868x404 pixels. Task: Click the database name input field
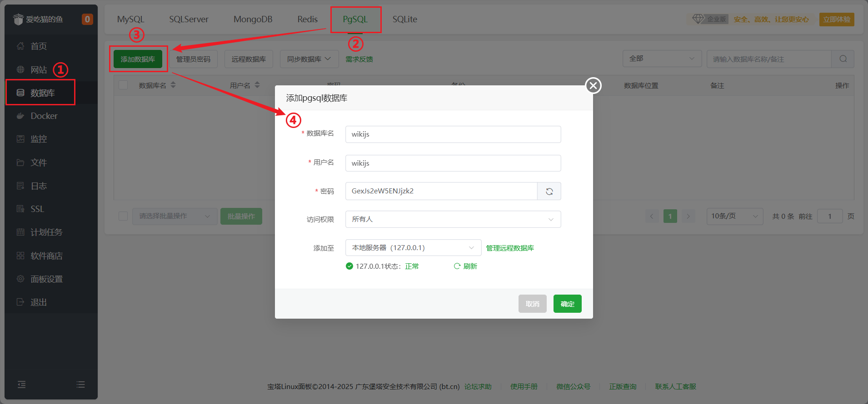point(453,134)
